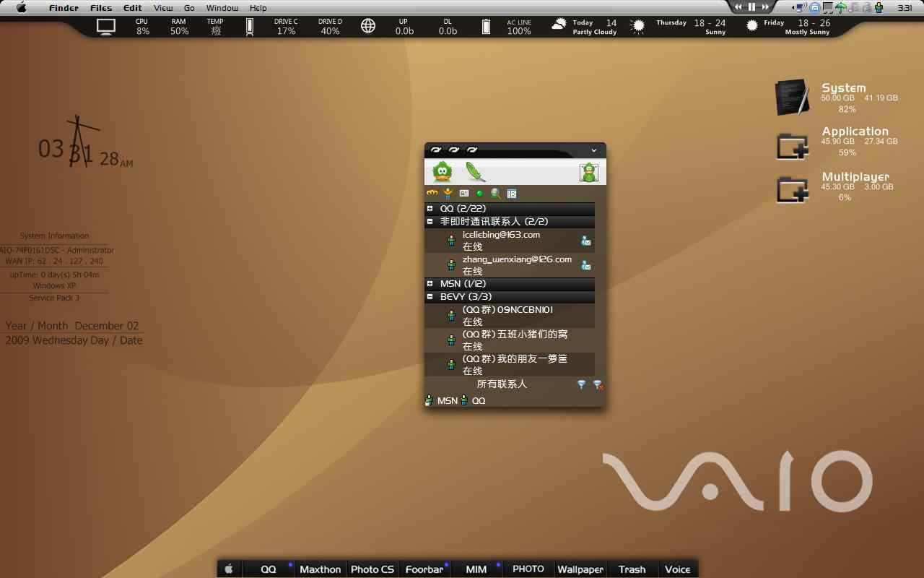
Task: Click the green status dot icon
Action: 479,194
